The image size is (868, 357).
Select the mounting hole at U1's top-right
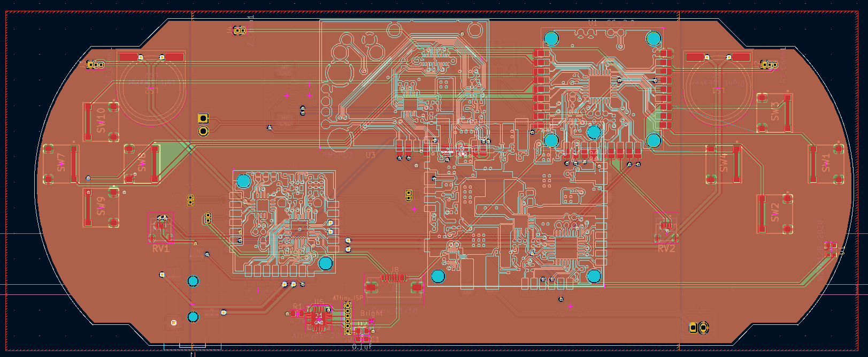(x=654, y=39)
